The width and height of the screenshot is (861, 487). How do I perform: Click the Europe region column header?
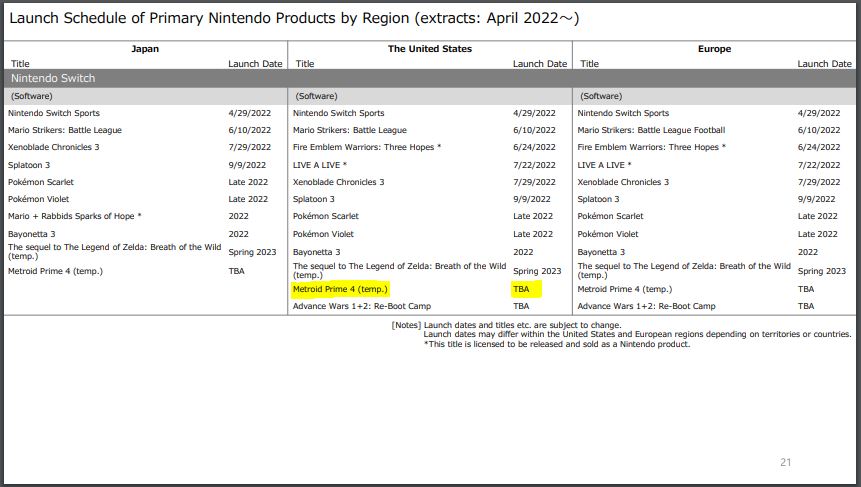click(715, 48)
